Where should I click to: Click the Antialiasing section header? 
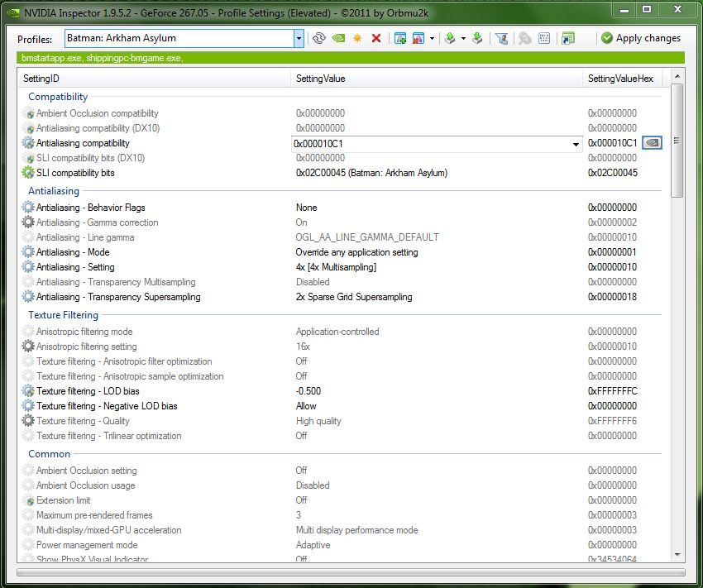click(54, 190)
